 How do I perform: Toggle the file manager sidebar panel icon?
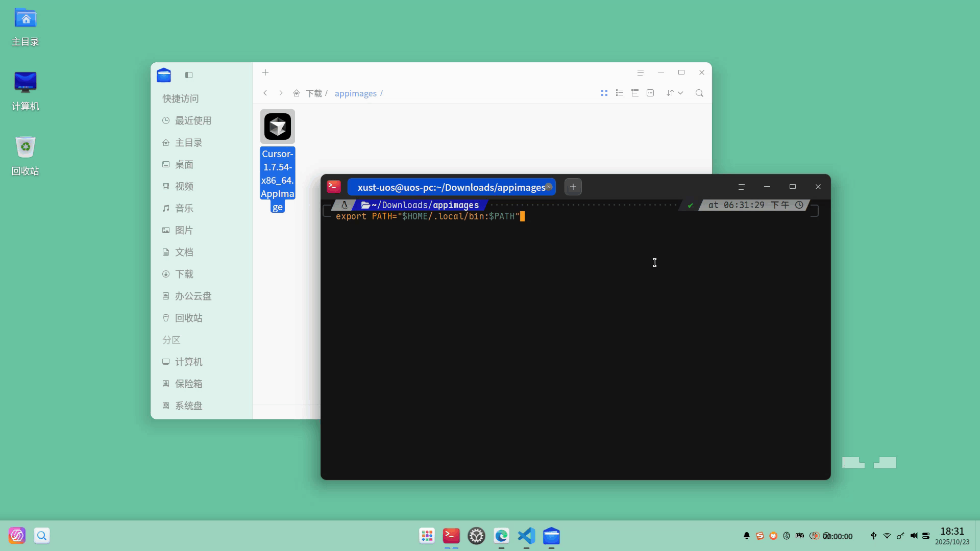tap(189, 75)
